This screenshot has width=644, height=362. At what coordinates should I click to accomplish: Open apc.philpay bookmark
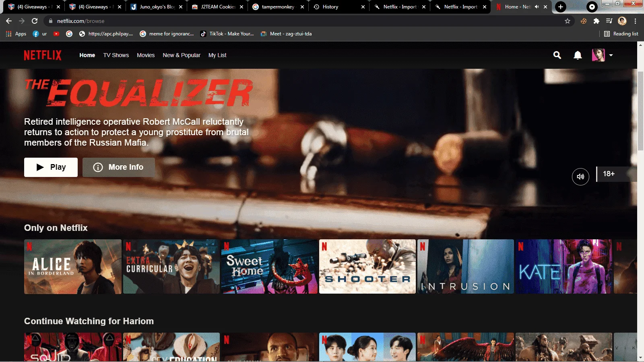[106, 34]
